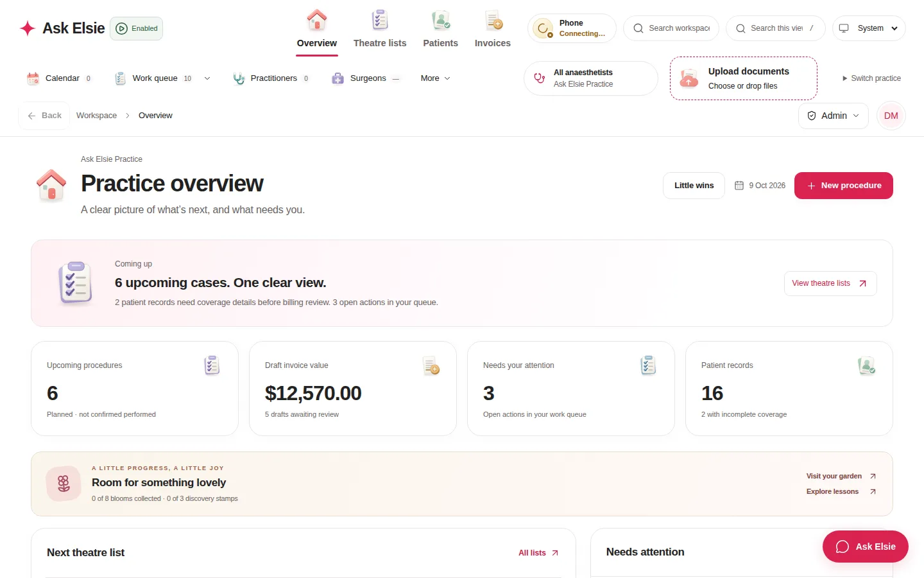Viewport: 924px width, 578px height.
Task: Click the $12,570.00 draft invoice value
Action: (313, 393)
